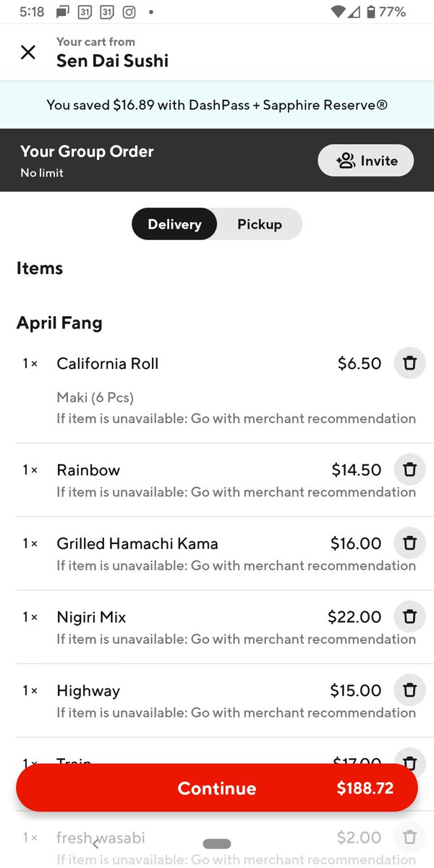Tap the Your Group Order header
Screen dimensions: 434x868
click(x=87, y=152)
